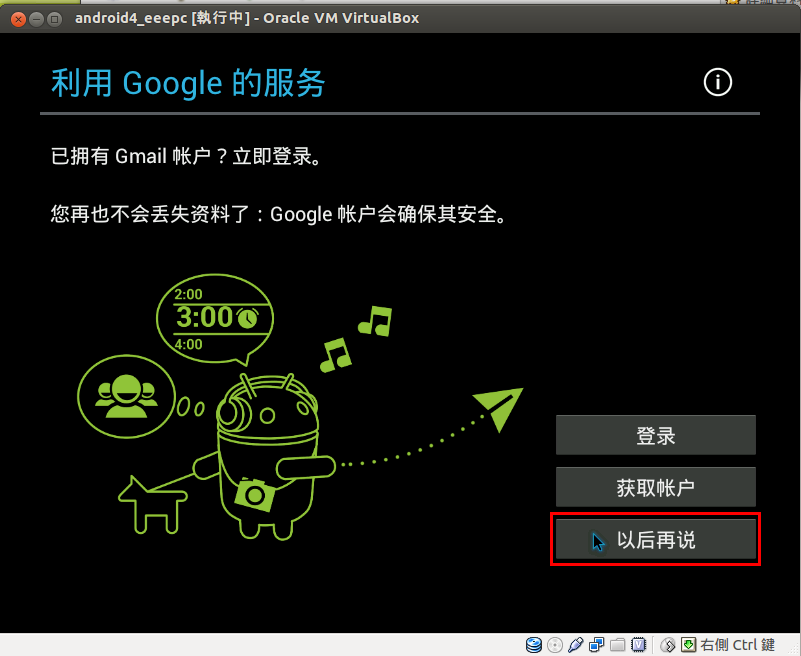Click the keyboard capture green arrow icon

(x=688, y=645)
